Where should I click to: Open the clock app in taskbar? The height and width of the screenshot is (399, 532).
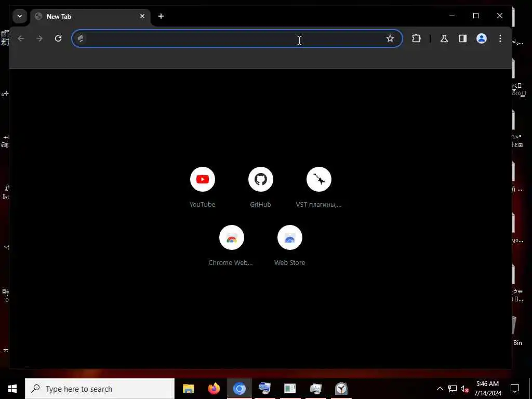pos(341,389)
